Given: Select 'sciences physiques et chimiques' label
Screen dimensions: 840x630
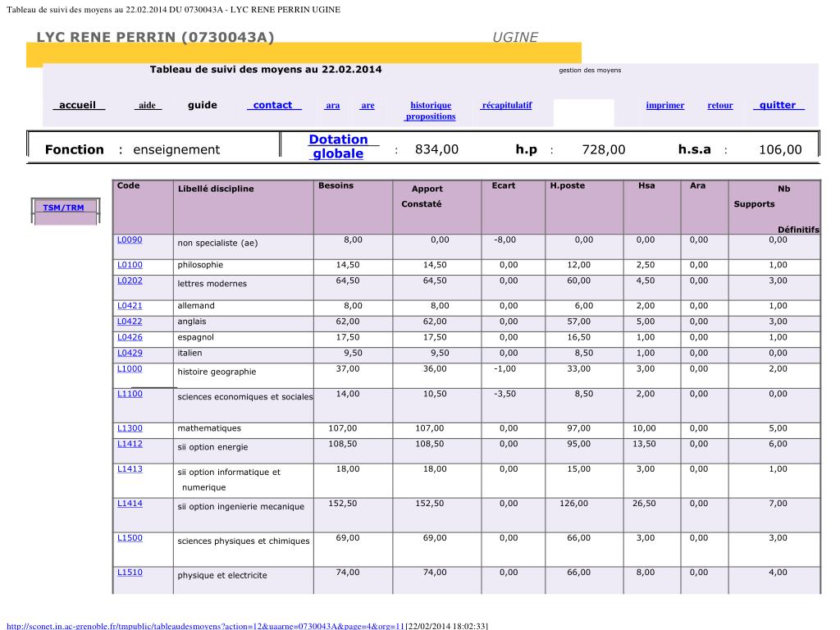Looking at the screenshot, I should [x=244, y=541].
